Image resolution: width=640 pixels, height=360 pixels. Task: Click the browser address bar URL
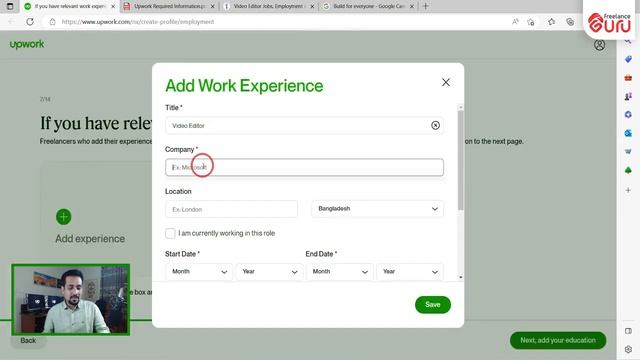point(138,22)
